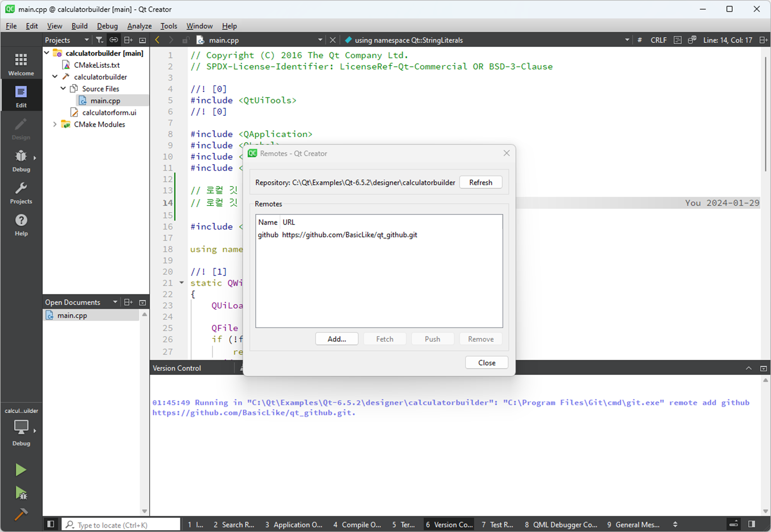Toggle the left sidebar visibility
The image size is (771, 532).
[51, 524]
